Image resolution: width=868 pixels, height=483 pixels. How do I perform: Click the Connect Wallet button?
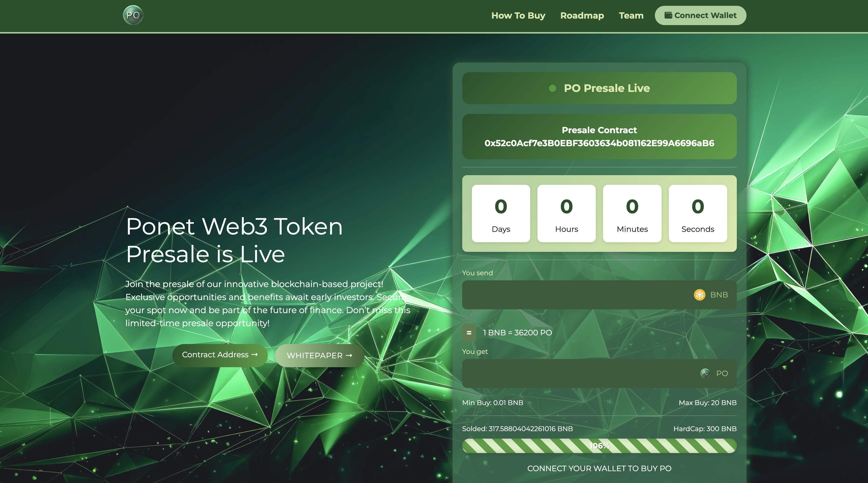(x=700, y=15)
